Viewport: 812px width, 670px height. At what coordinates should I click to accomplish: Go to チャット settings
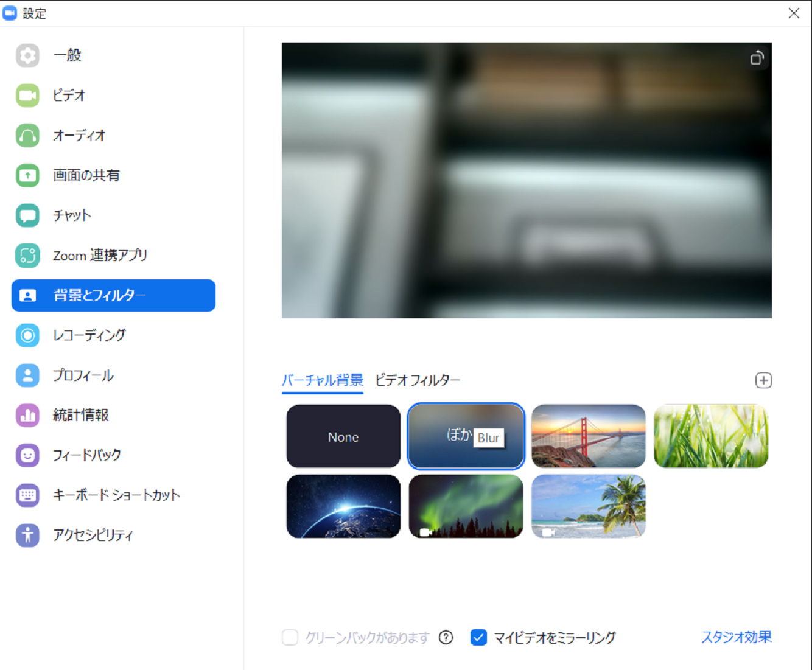pyautogui.click(x=113, y=215)
